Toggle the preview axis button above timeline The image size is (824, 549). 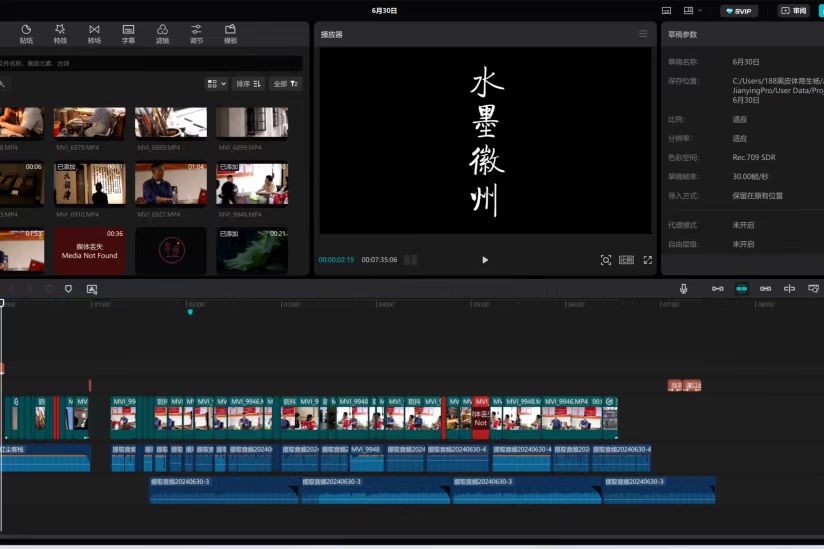tap(789, 289)
